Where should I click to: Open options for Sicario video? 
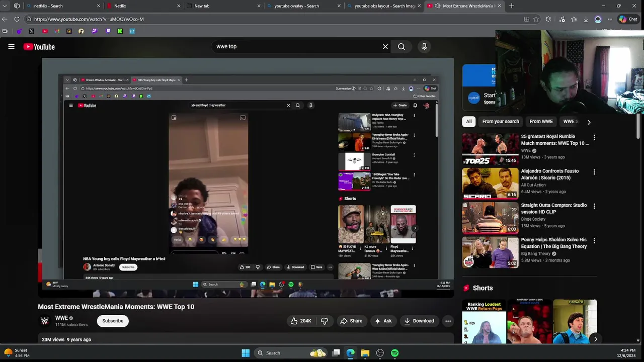pos(594,172)
